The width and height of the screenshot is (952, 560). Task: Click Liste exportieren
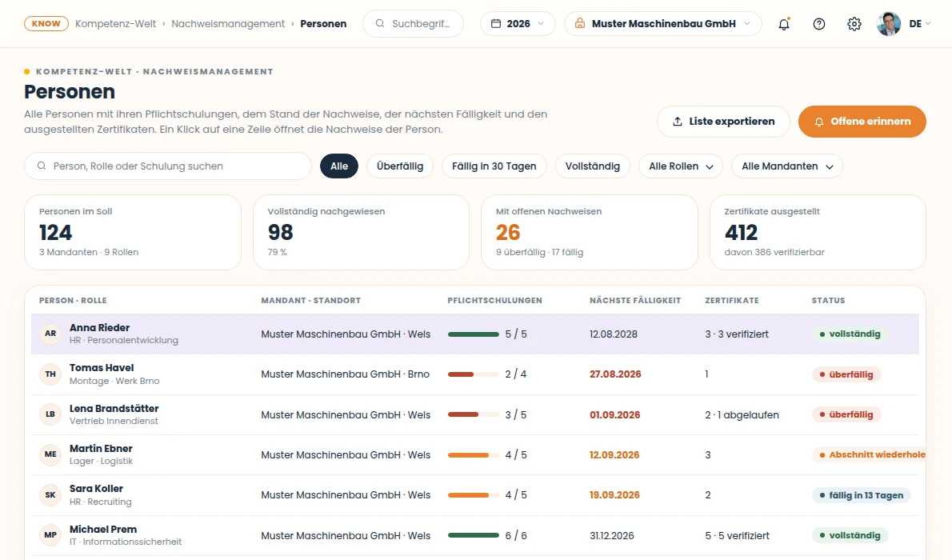point(723,122)
